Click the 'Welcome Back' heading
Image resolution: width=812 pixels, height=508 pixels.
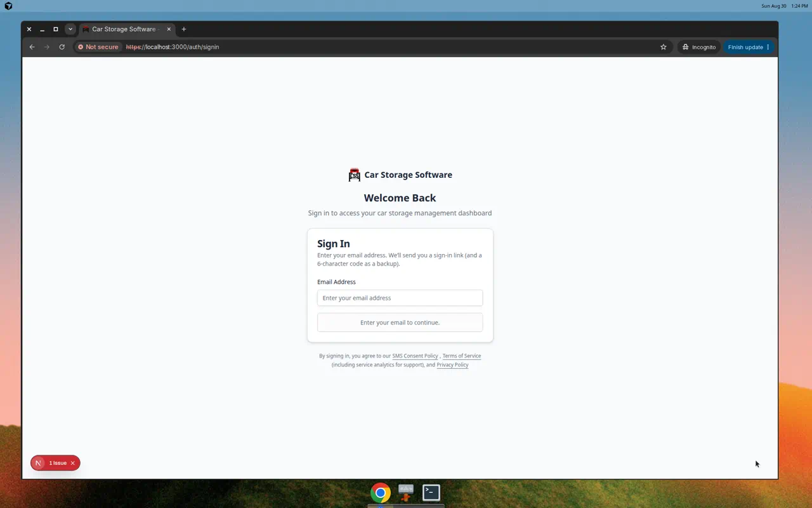(400, 198)
